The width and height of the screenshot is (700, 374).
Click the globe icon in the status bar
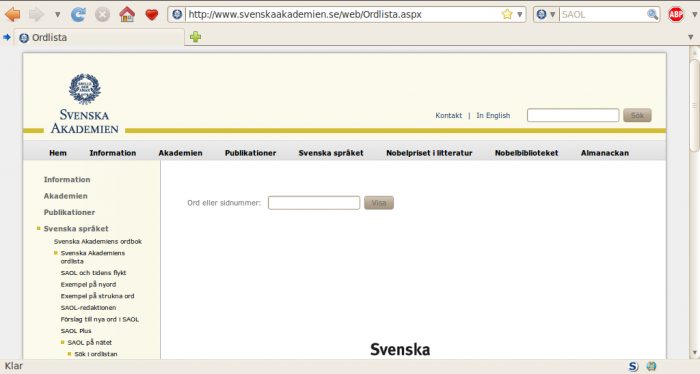coord(651,366)
